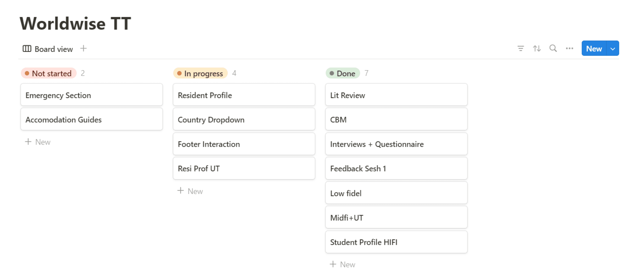Click the Worldwise TT page title
Viewport: 644px width, 279px height.
75,24
